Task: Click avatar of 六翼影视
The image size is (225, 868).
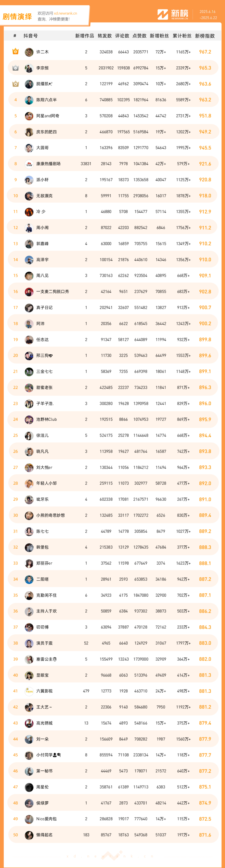Action: tap(29, 691)
